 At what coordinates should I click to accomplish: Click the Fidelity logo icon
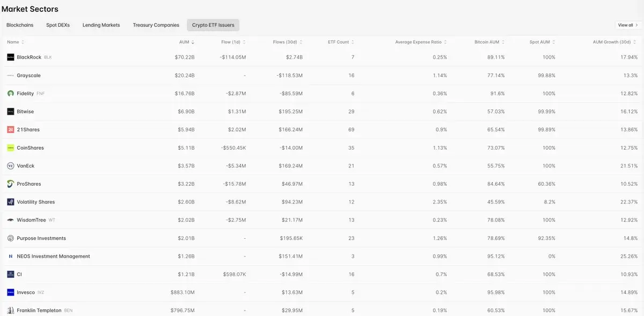[x=11, y=93]
